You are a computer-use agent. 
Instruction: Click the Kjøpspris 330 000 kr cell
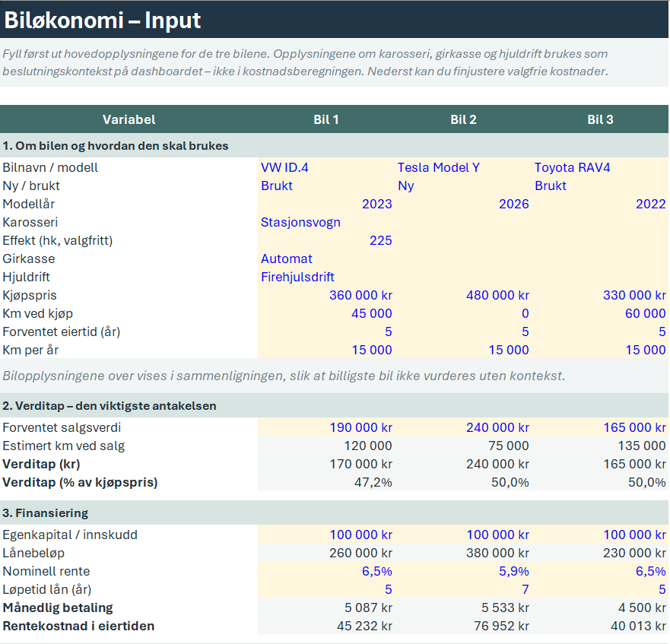600,295
